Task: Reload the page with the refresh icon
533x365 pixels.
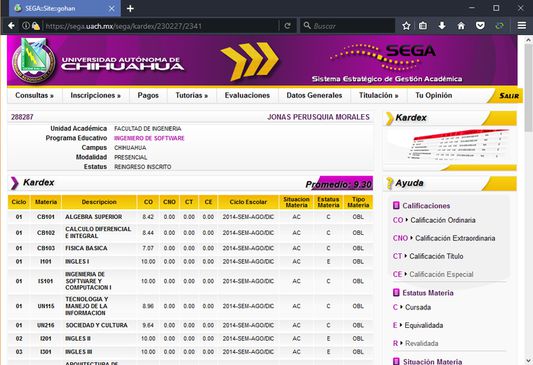Action: [x=288, y=26]
